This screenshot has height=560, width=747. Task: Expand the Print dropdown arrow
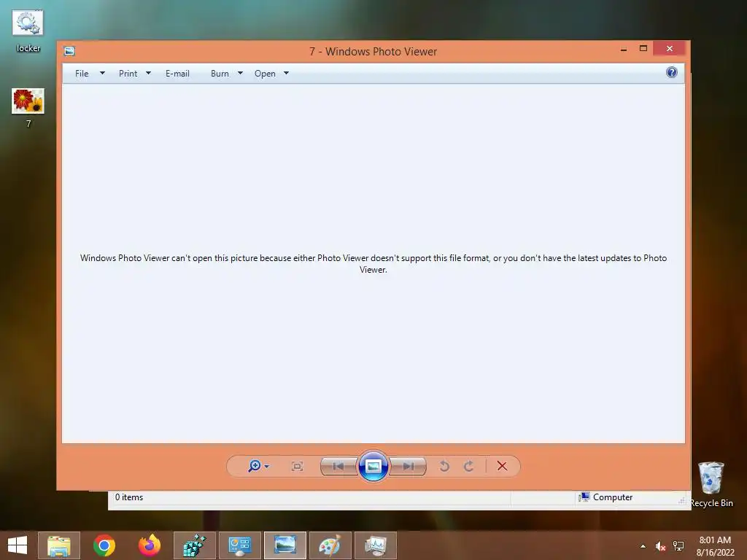(148, 74)
